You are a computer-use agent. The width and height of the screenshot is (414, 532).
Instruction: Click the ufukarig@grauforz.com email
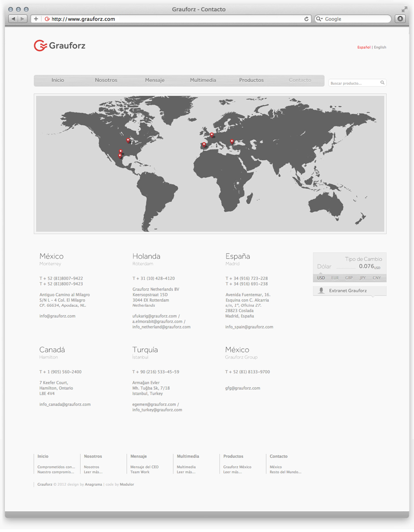click(155, 316)
